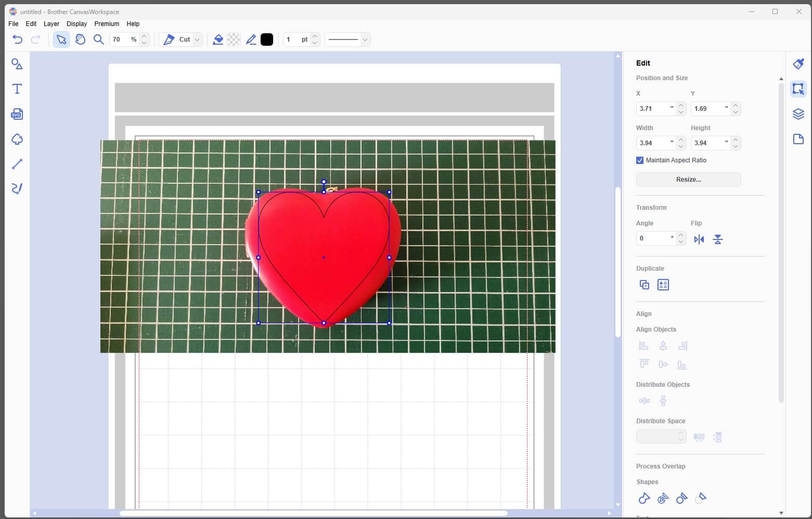
Task: Open the Edit panel icon
Action: coord(798,89)
